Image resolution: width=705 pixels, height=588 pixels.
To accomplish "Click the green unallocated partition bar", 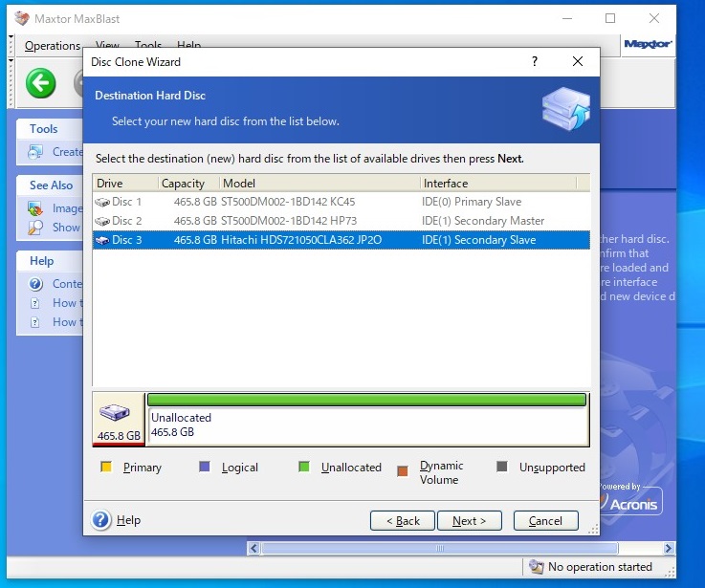I will click(367, 400).
